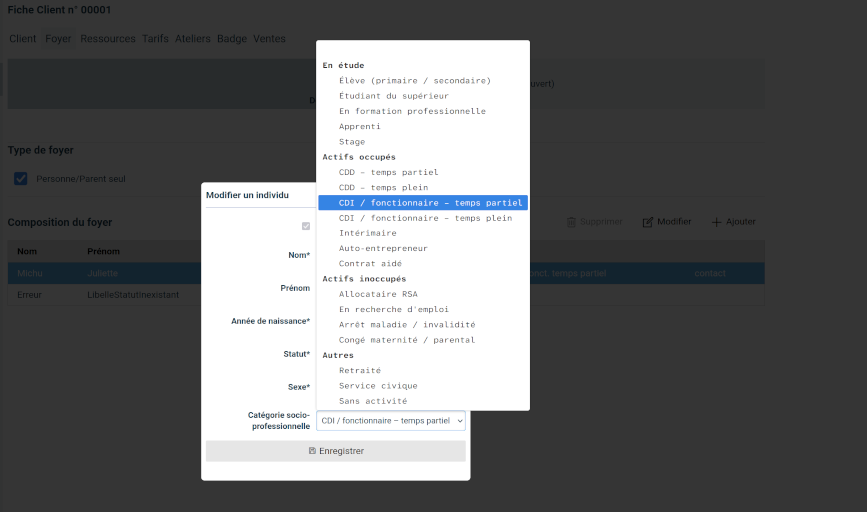Open the Foyer tab

coord(58,39)
